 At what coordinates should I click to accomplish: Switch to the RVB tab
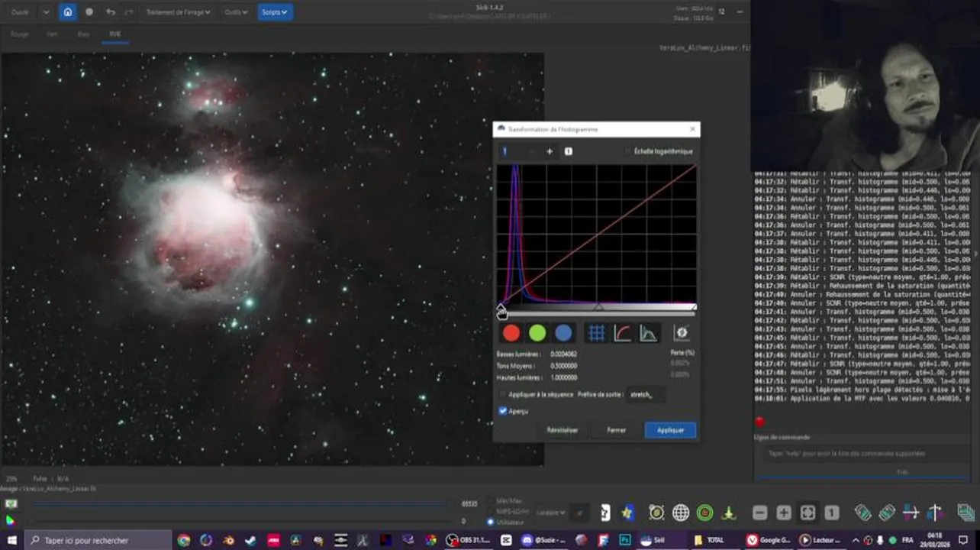114,34
